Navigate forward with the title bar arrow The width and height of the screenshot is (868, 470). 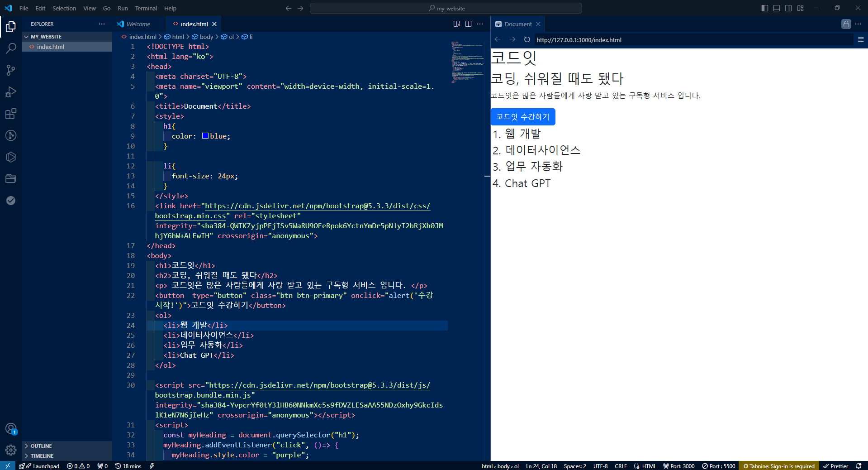(300, 8)
